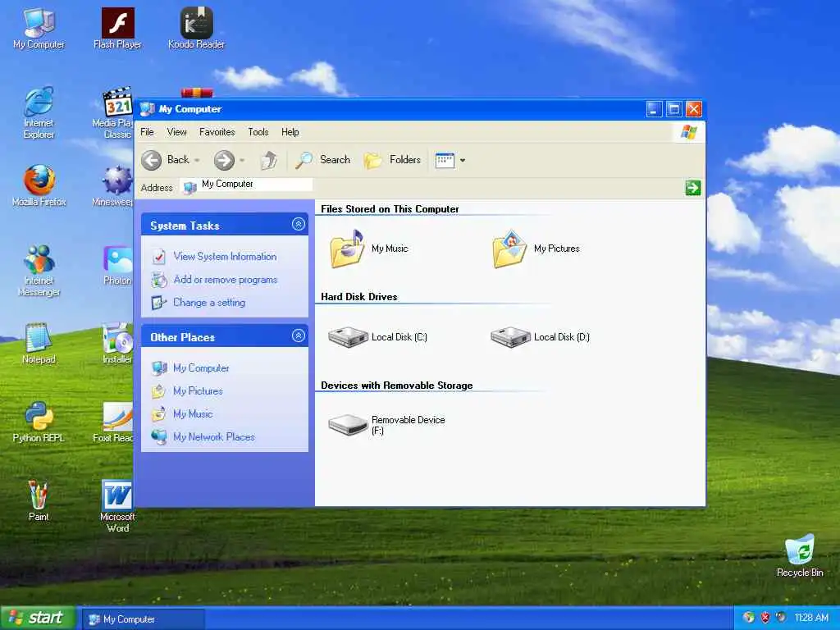
Task: Click My Music link in Other Places
Action: click(x=193, y=414)
